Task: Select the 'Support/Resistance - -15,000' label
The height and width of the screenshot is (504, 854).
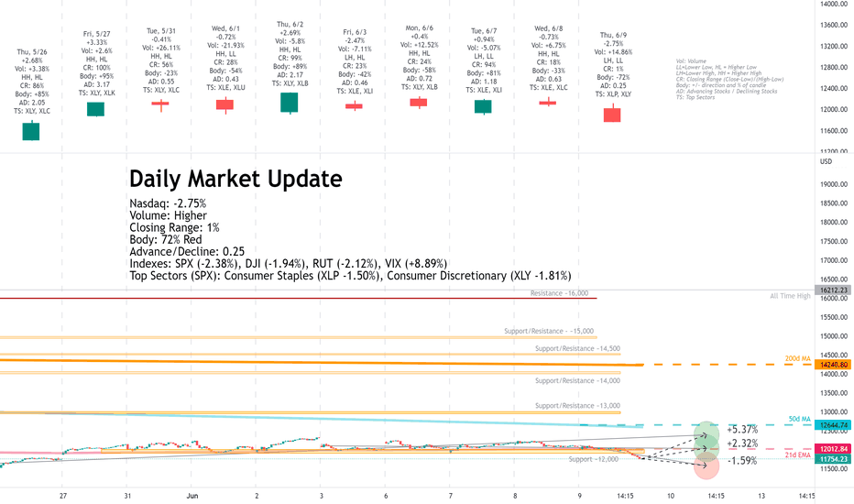Action: pyautogui.click(x=549, y=331)
